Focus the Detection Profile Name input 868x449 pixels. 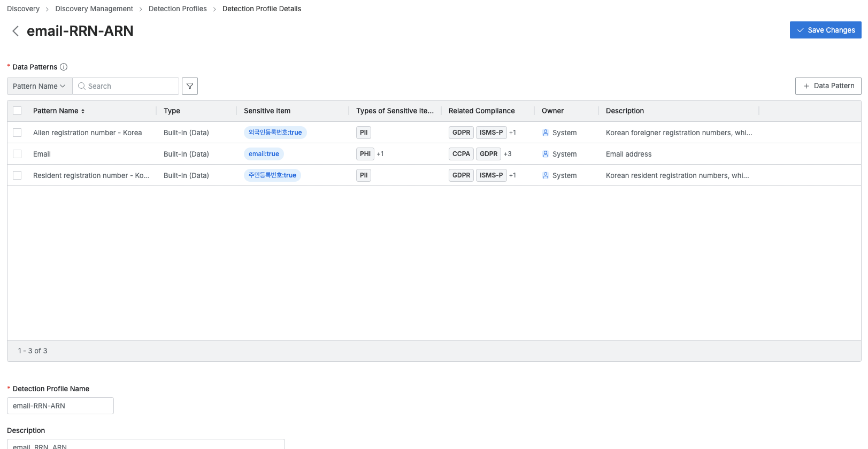[x=60, y=406]
